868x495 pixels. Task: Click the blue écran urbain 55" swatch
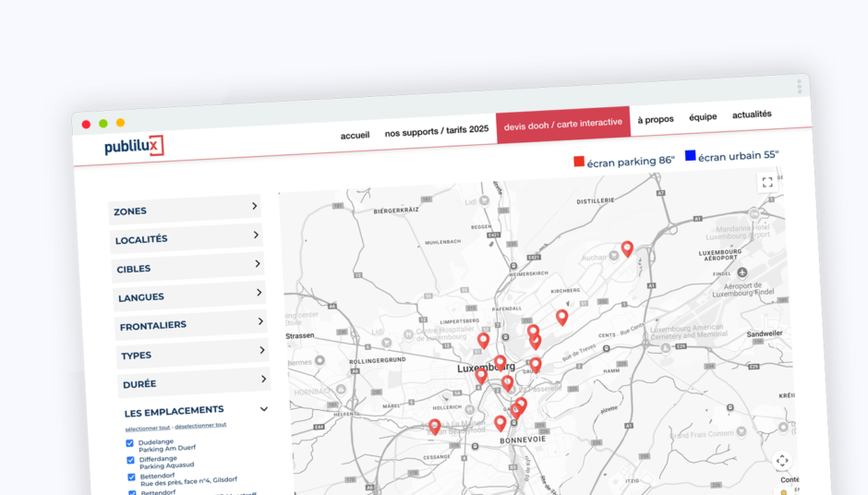coord(691,155)
